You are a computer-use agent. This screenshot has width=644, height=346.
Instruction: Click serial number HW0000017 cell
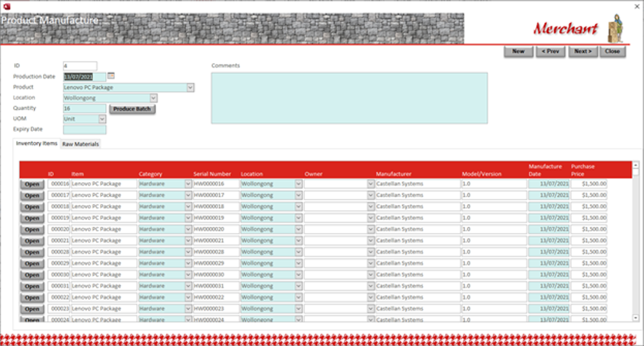pos(216,195)
